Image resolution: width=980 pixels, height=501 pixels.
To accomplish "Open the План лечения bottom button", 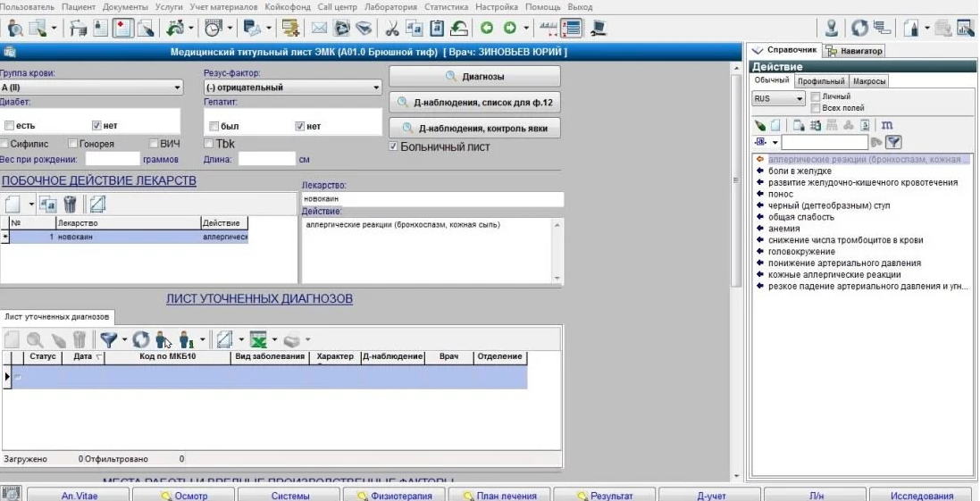I will pos(500,496).
